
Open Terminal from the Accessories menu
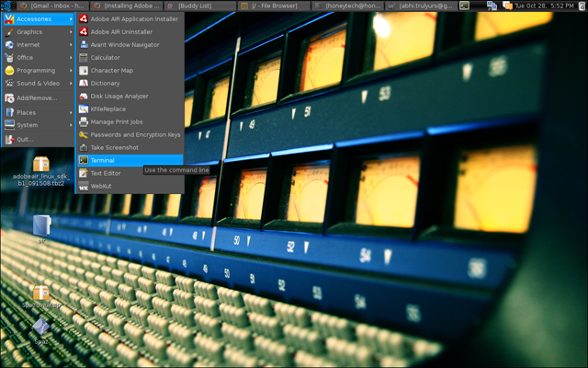click(103, 160)
